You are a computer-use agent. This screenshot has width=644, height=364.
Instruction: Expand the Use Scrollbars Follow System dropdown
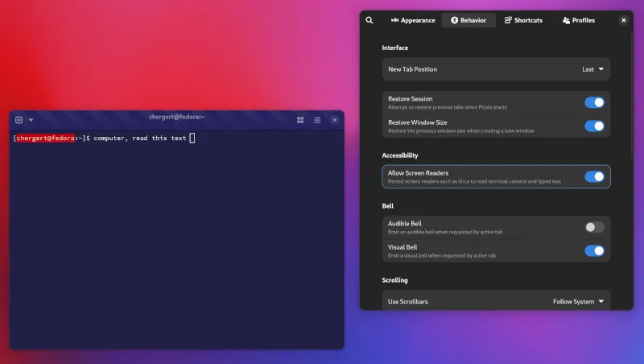point(578,301)
